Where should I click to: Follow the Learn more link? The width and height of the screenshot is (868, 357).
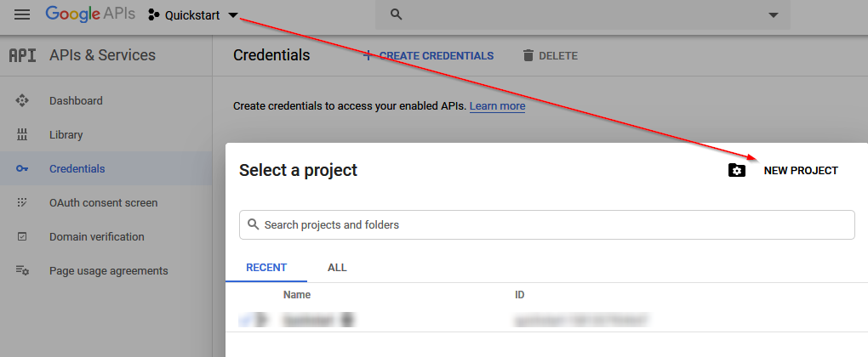(x=497, y=106)
